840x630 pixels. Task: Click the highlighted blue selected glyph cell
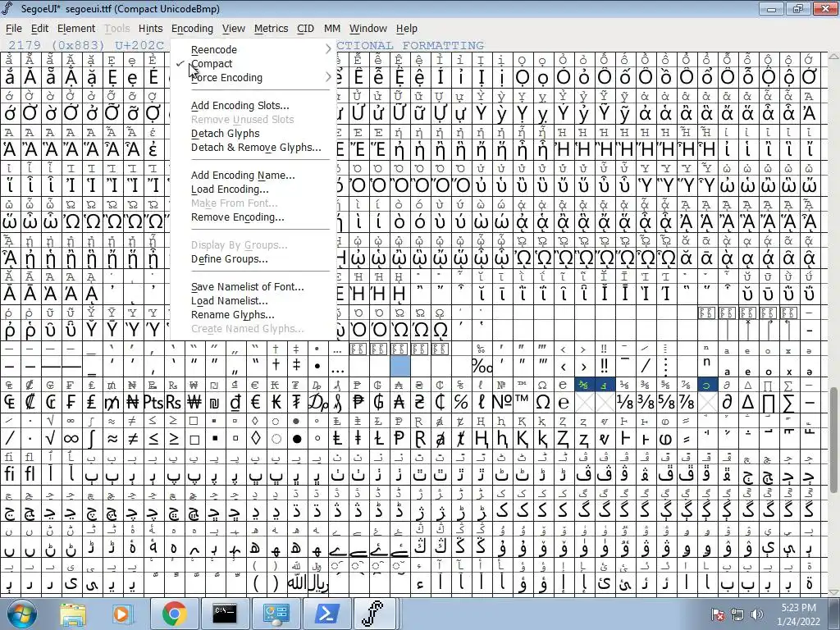(399, 367)
